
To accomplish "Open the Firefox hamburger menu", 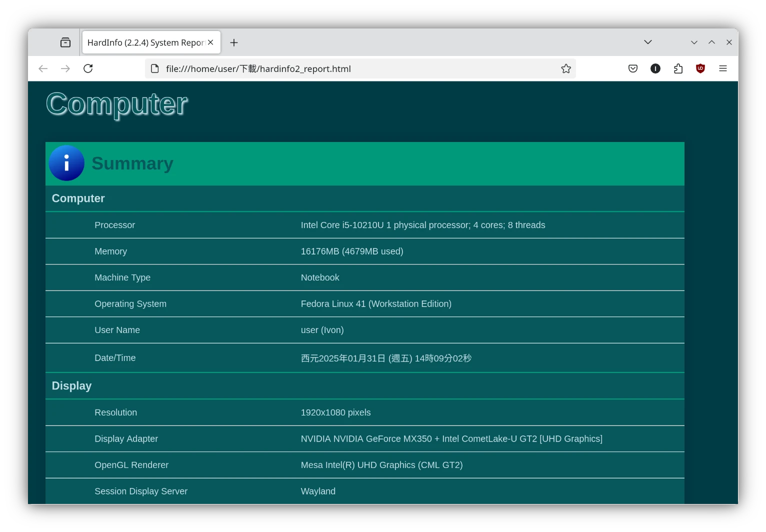I will (722, 68).
